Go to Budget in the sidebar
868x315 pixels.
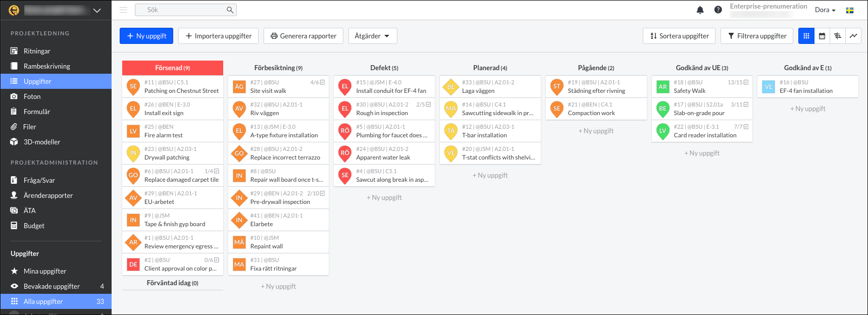[x=34, y=226]
